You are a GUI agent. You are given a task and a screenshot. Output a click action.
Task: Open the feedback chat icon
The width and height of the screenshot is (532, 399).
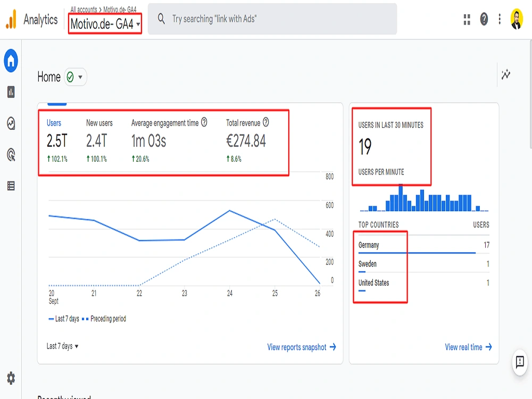coord(519,362)
